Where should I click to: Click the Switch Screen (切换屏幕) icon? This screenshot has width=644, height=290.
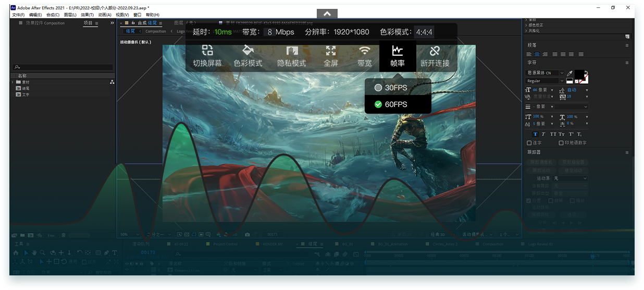[x=207, y=51]
